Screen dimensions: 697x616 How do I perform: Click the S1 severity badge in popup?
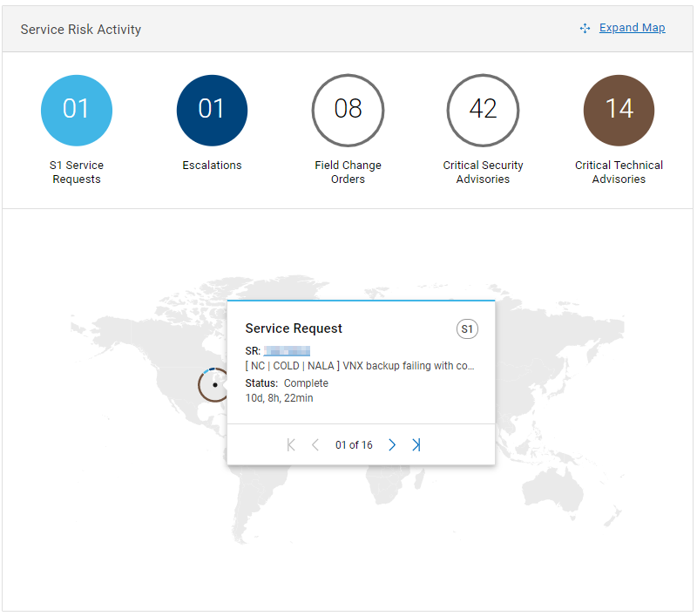coord(467,329)
